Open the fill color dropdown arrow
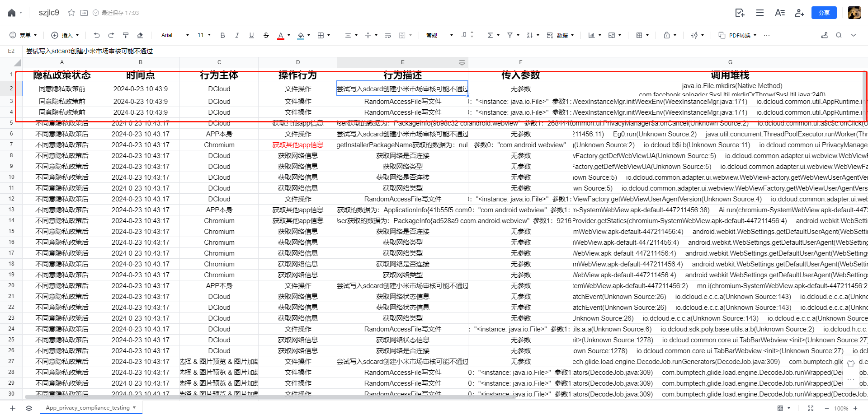The image size is (868, 415). click(309, 35)
